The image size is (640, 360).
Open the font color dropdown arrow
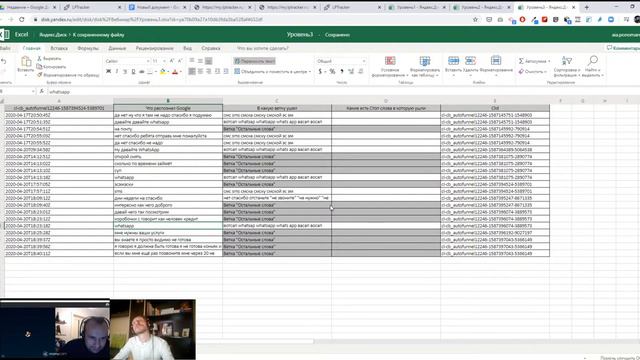[180, 72]
